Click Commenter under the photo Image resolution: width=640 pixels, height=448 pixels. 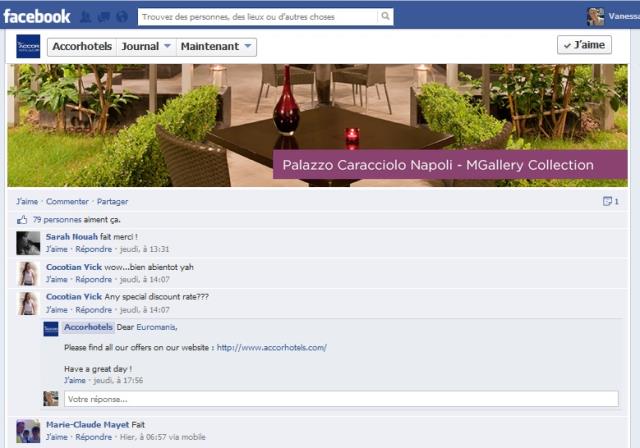pyautogui.click(x=67, y=202)
